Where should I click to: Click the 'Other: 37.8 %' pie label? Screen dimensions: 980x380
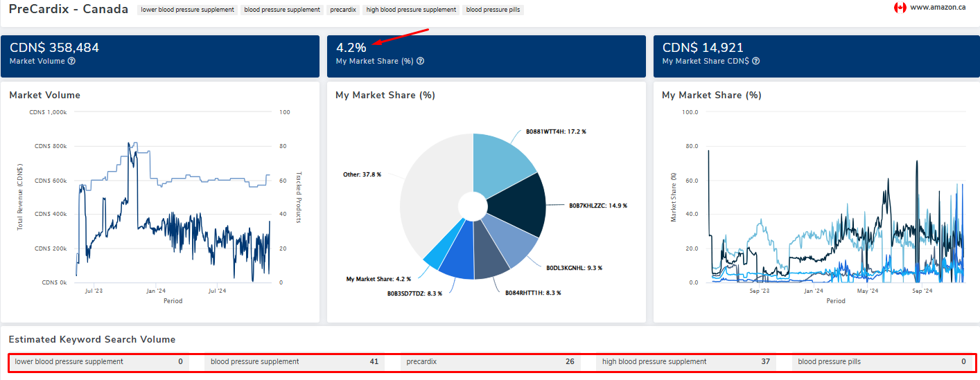(x=362, y=174)
